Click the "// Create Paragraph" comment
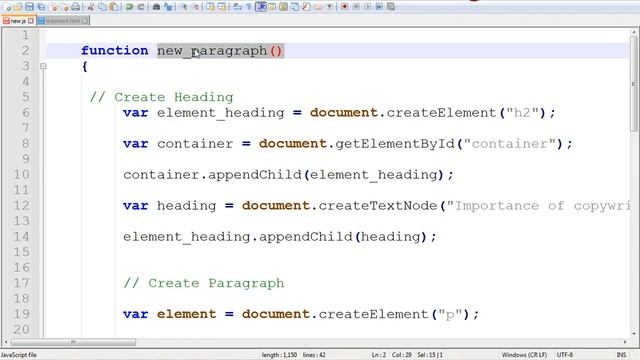The height and width of the screenshot is (360, 640). point(204,283)
